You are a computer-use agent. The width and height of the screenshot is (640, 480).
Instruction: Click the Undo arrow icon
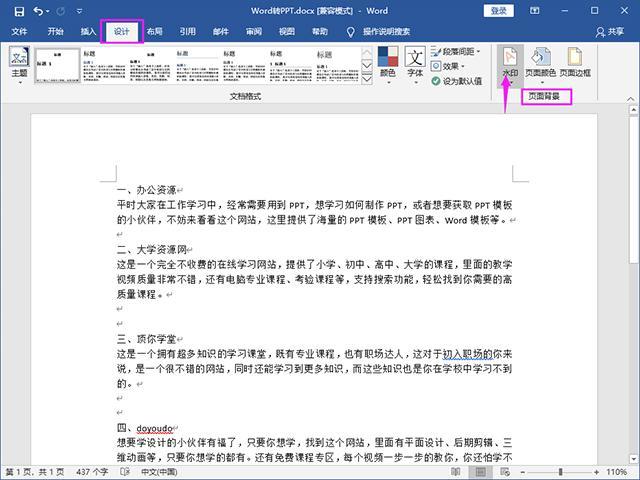38,11
